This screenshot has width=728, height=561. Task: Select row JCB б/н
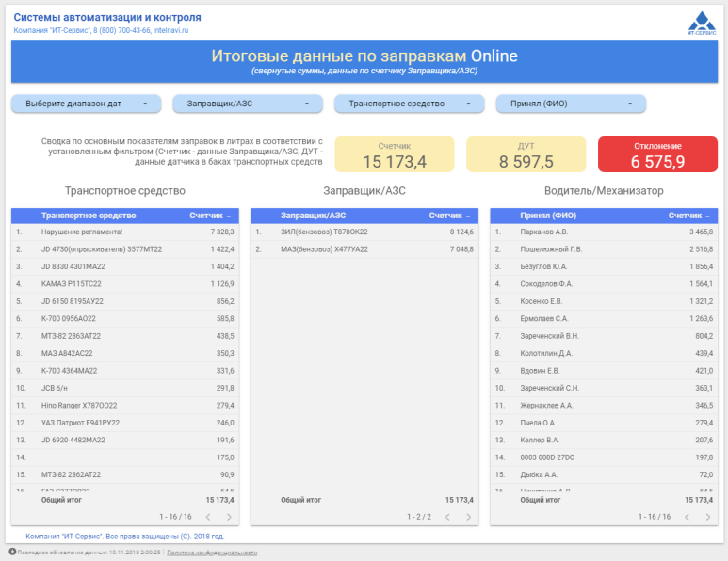click(x=125, y=388)
